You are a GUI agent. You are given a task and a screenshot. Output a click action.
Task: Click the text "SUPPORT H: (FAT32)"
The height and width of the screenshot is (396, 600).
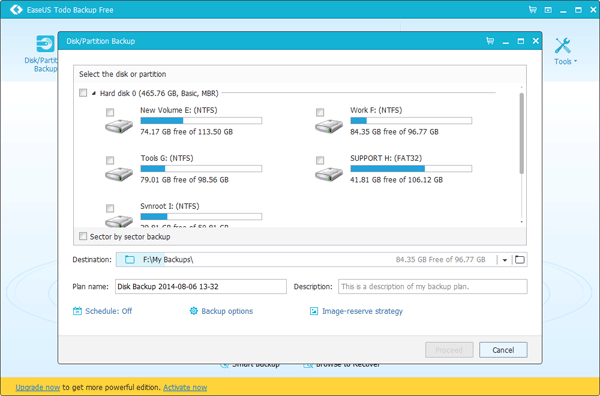tap(386, 158)
